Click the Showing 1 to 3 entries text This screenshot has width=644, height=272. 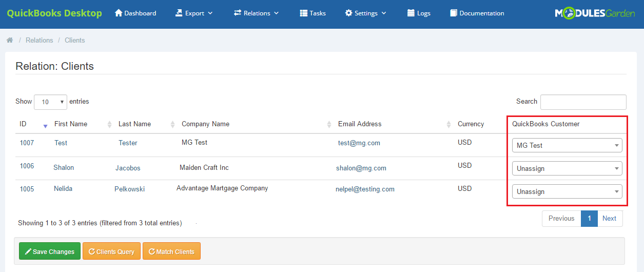tap(100, 223)
